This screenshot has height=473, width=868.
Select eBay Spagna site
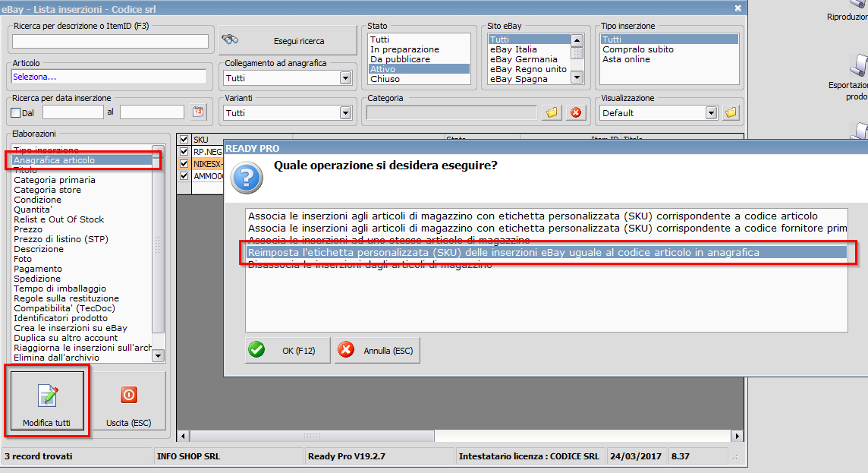[529, 79]
